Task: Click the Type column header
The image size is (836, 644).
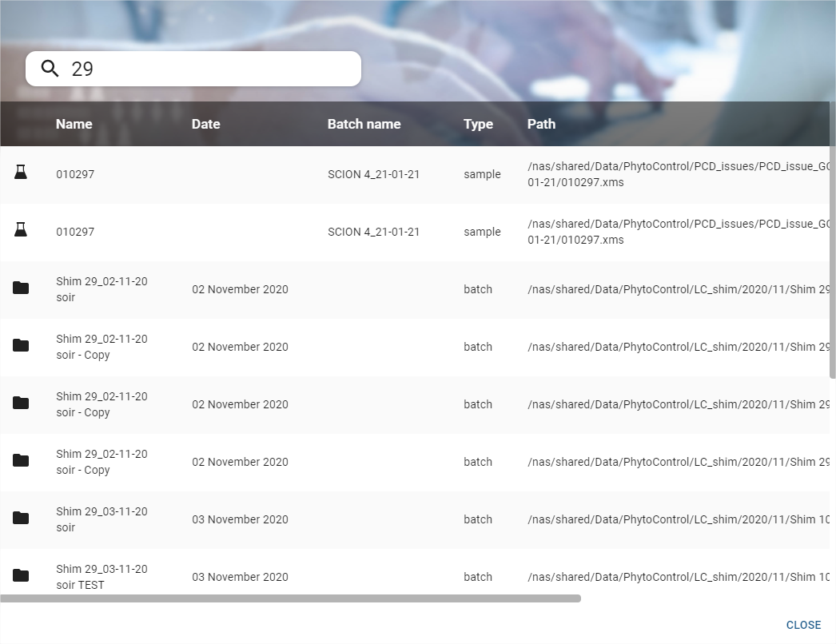Action: pyautogui.click(x=478, y=124)
